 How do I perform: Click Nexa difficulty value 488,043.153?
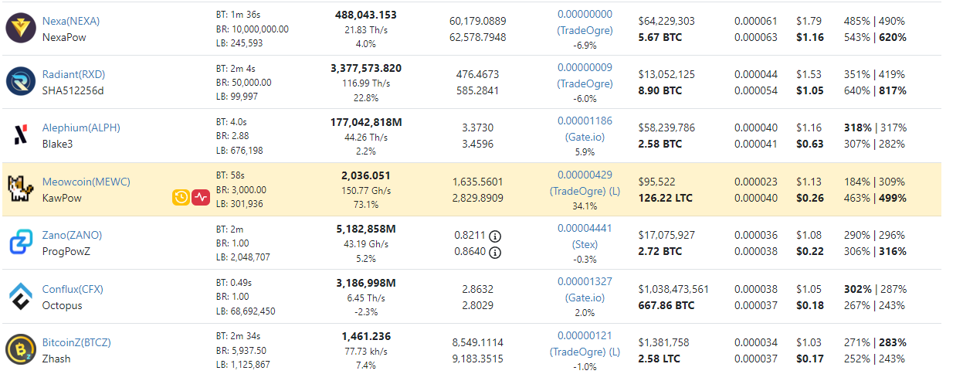pos(366,15)
